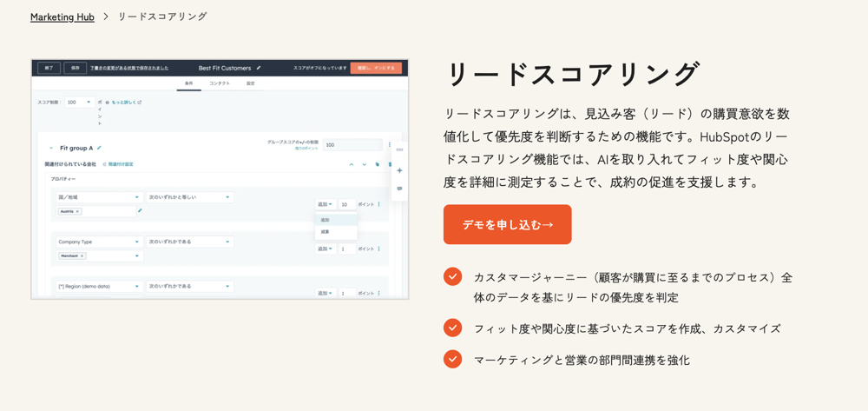The height and width of the screenshot is (411, 868).
Task: Move group down with the down arrow icon
Action: pos(365,164)
